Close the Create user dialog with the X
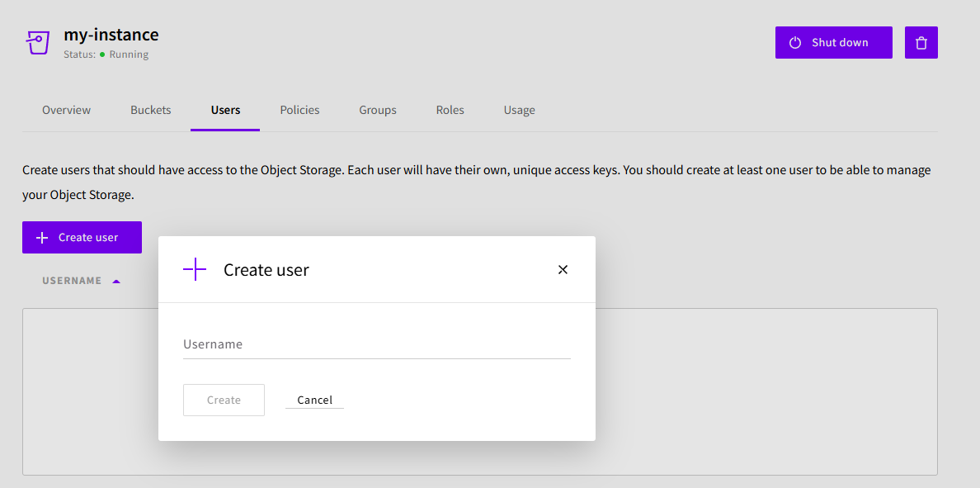 [x=563, y=269]
